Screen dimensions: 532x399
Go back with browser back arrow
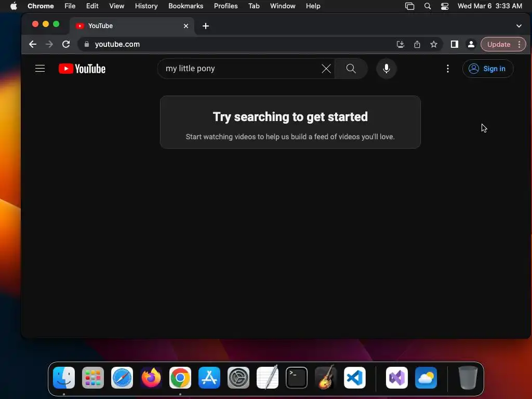pos(33,44)
